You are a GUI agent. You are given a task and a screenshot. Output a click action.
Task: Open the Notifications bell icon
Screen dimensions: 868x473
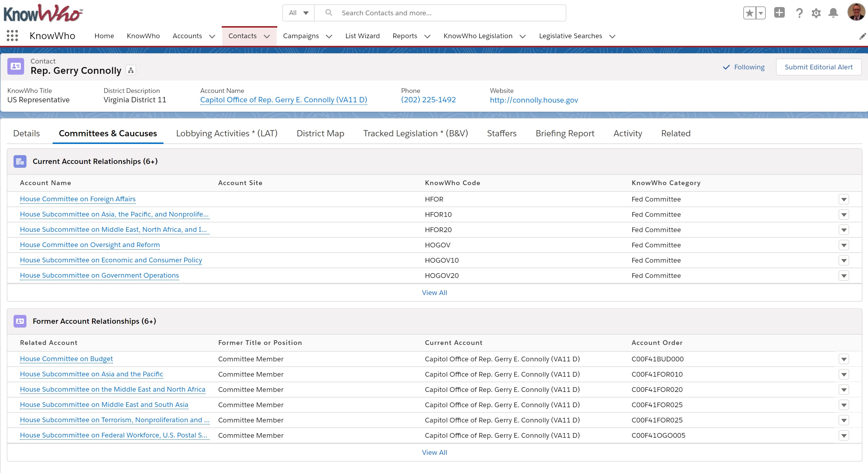(x=833, y=13)
